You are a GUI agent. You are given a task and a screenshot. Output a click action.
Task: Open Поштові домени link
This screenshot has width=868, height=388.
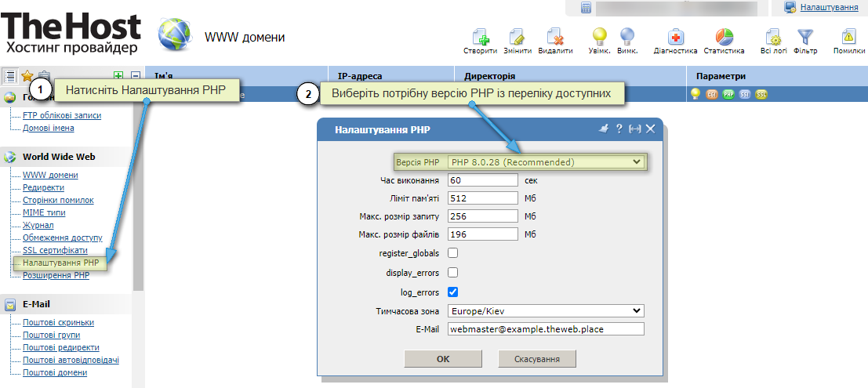(55, 372)
